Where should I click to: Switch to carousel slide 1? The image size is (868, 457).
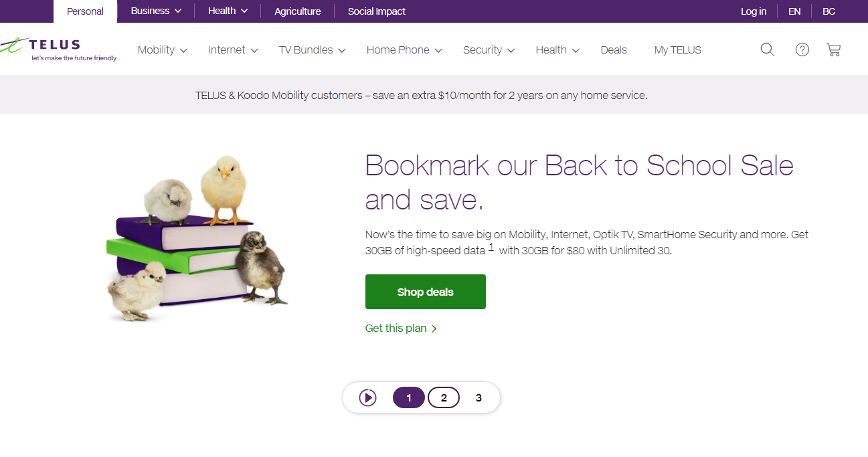click(409, 398)
